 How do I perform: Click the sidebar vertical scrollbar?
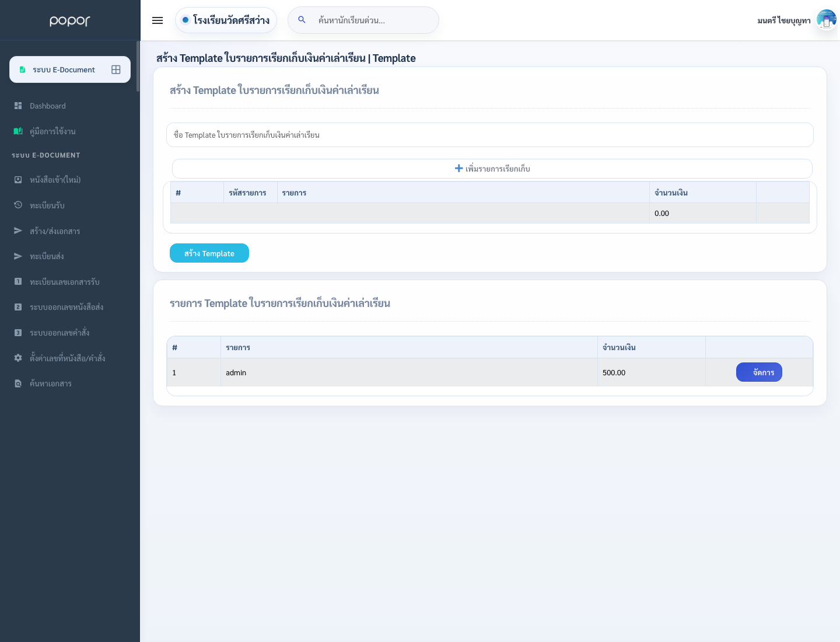coord(138,66)
